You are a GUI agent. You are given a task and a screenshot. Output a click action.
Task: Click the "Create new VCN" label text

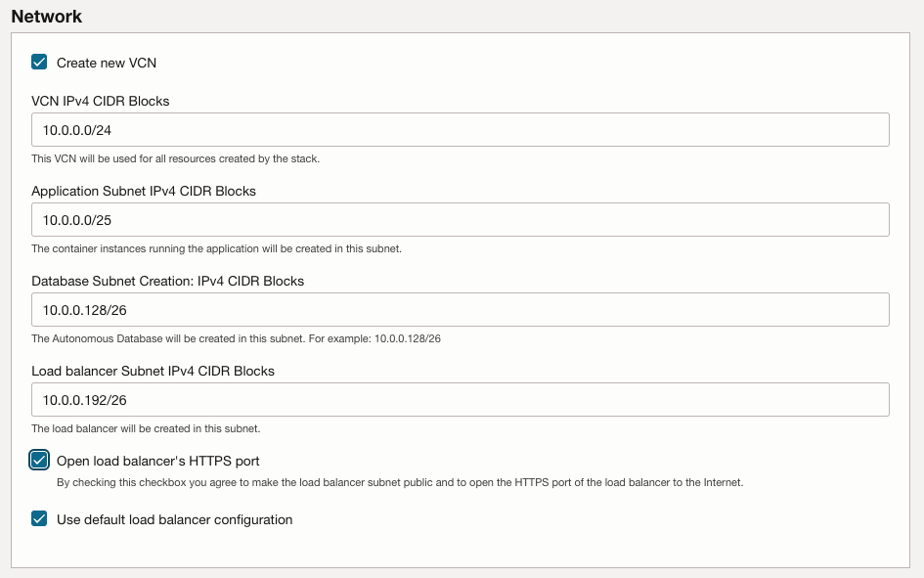pos(107,63)
